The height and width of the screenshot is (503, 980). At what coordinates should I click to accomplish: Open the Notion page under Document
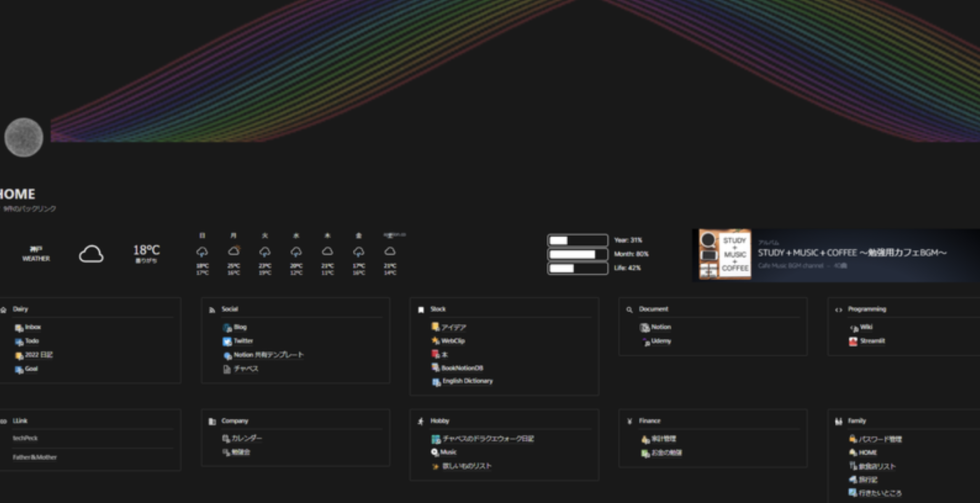[661, 327]
